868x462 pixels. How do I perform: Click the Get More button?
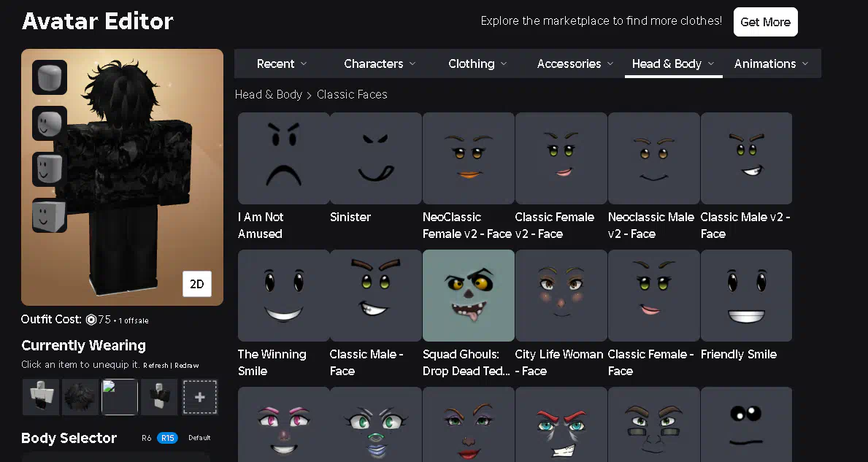pyautogui.click(x=766, y=22)
